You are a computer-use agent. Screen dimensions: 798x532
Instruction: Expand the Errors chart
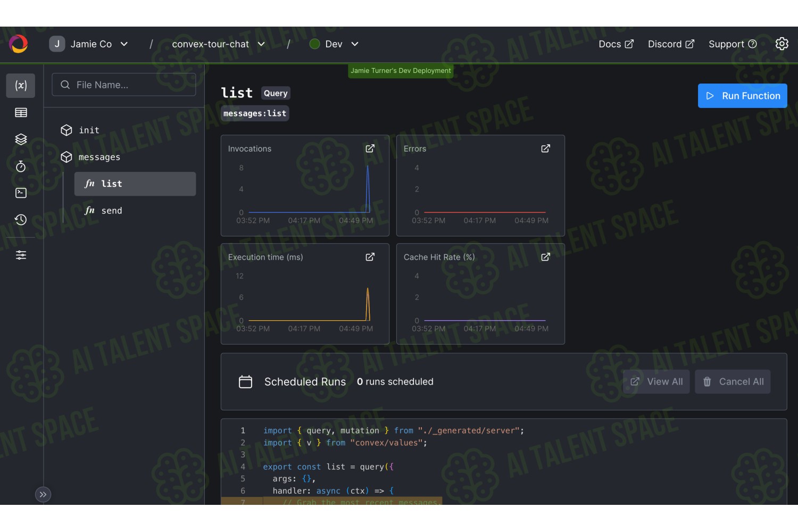click(x=546, y=148)
